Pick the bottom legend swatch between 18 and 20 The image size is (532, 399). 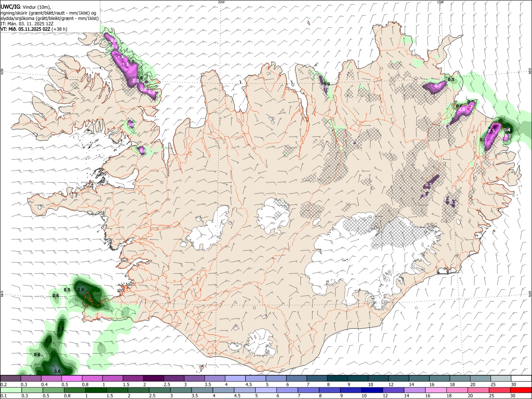tap(458, 390)
